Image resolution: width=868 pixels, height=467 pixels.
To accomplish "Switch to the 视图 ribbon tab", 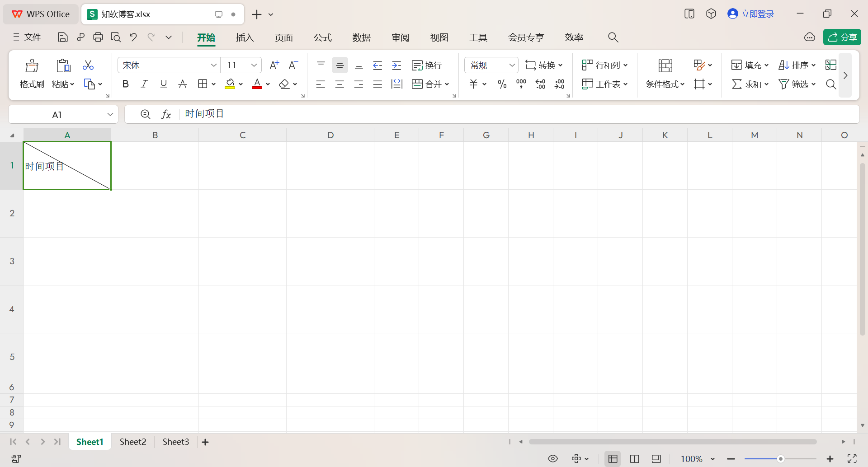I will pyautogui.click(x=439, y=37).
